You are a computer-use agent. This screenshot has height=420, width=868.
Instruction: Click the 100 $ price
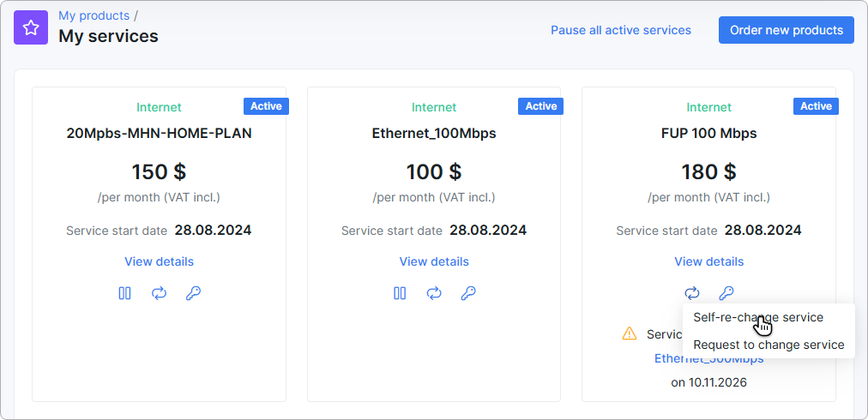pos(434,171)
